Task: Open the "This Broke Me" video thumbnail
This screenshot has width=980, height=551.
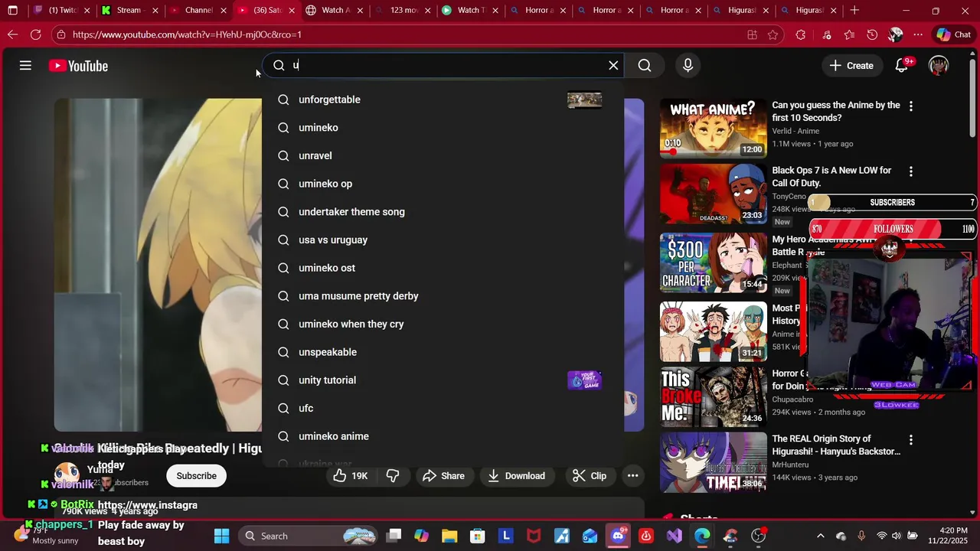Action: pyautogui.click(x=713, y=396)
